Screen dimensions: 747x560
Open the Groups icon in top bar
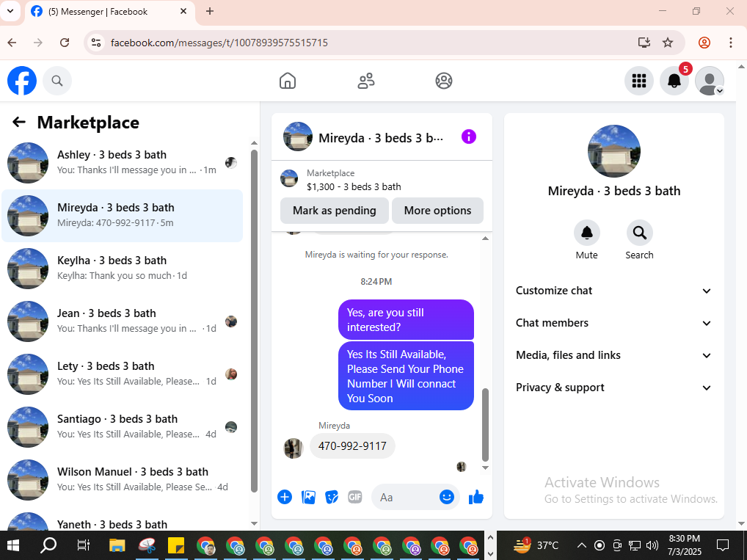[x=444, y=81]
